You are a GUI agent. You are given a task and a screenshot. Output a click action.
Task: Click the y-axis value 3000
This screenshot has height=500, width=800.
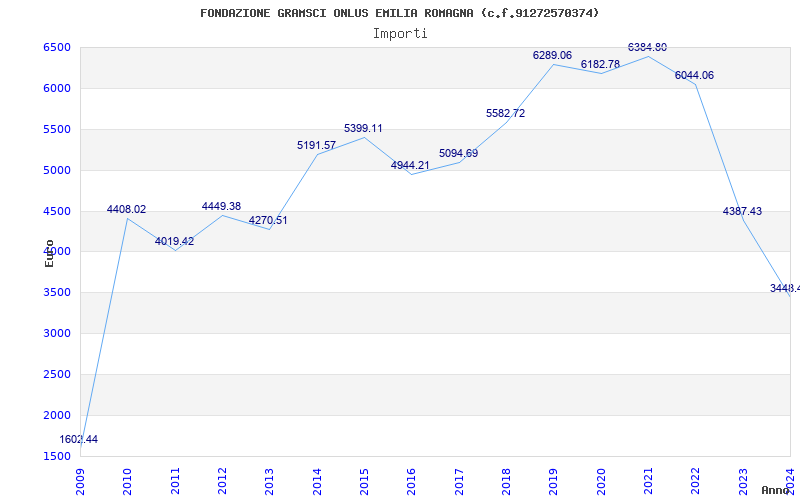57,334
